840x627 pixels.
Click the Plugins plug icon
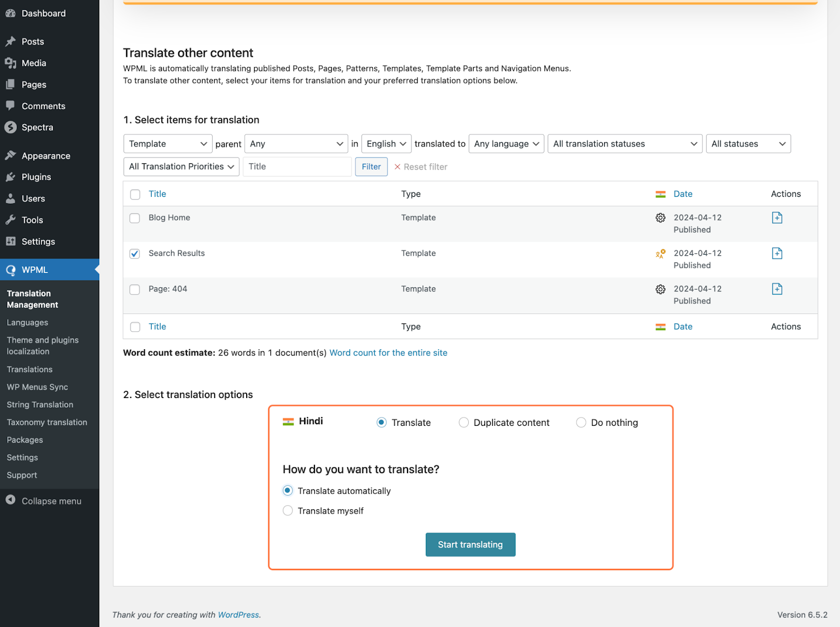pos(10,177)
